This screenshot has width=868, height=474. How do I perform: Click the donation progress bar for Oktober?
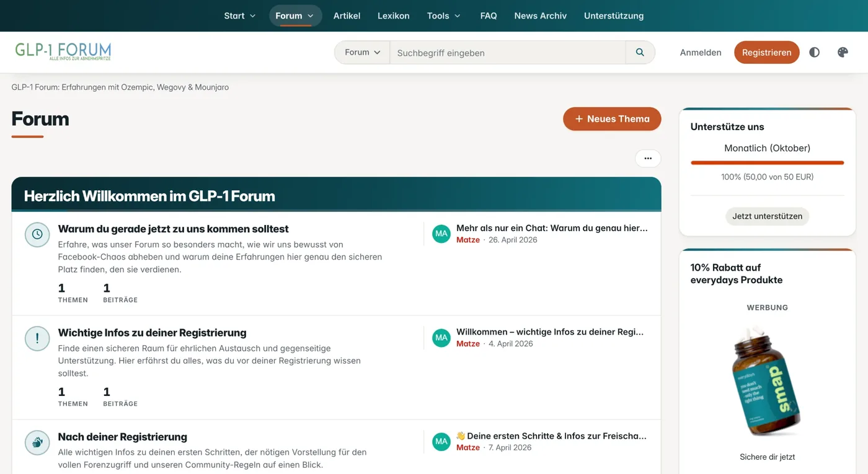[x=768, y=163]
